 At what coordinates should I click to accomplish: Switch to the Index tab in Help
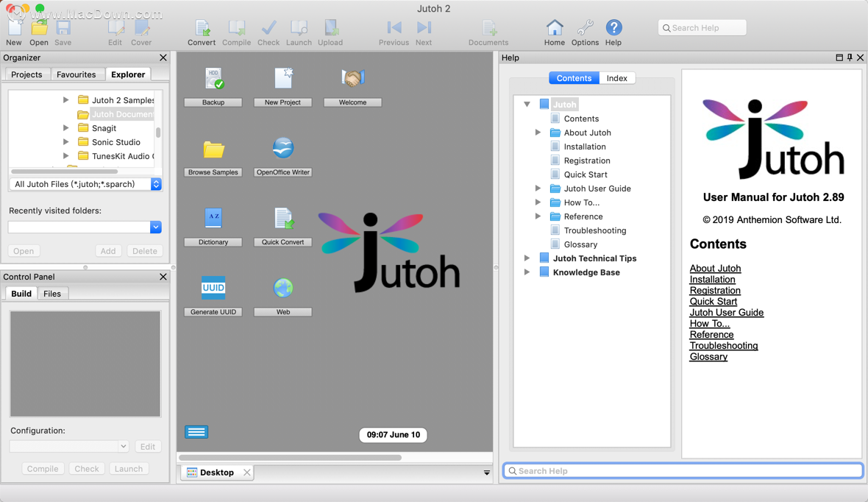tap(616, 78)
